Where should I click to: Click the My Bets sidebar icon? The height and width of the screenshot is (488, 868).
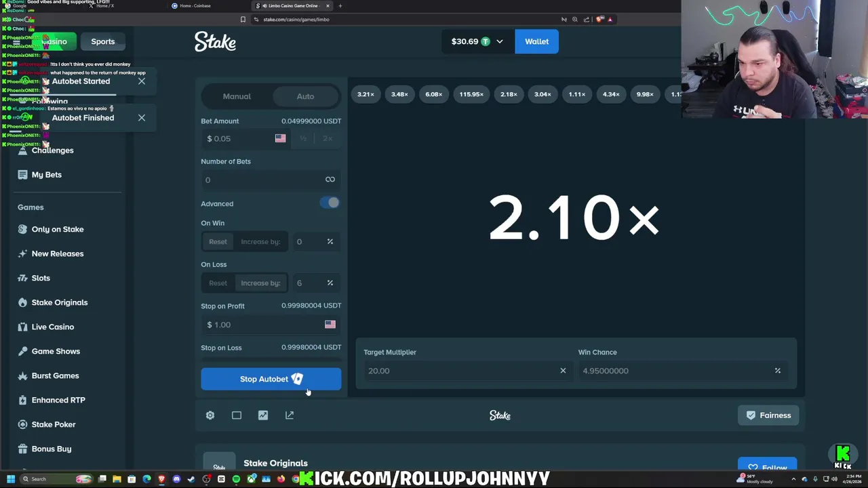[23, 175]
